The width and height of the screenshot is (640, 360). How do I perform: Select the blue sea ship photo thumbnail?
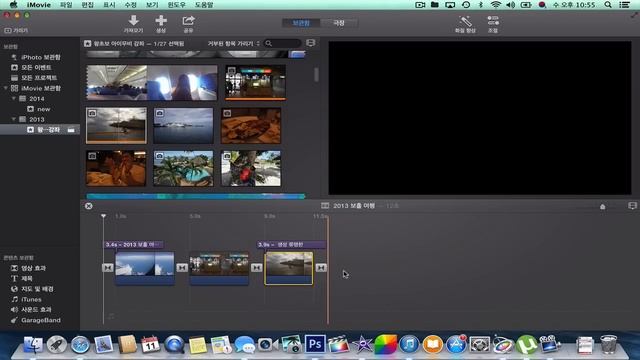(x=183, y=125)
